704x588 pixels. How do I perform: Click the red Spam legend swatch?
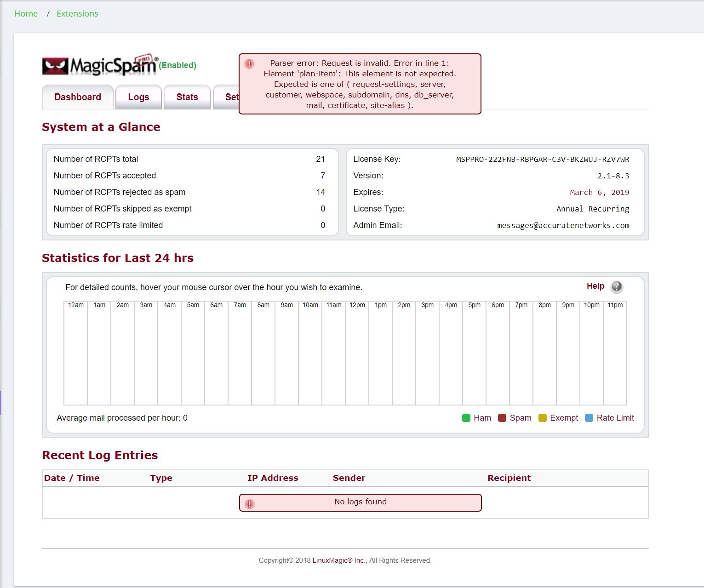point(502,418)
